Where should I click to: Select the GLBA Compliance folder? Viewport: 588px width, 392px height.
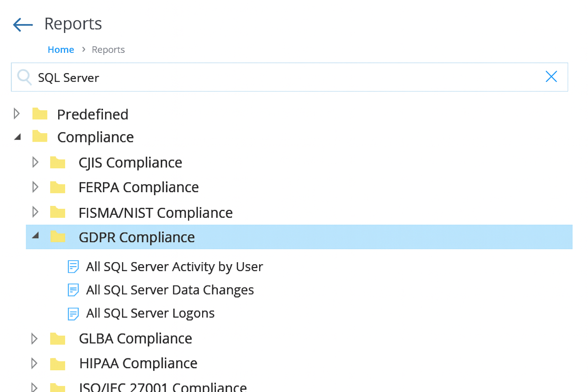pos(135,338)
